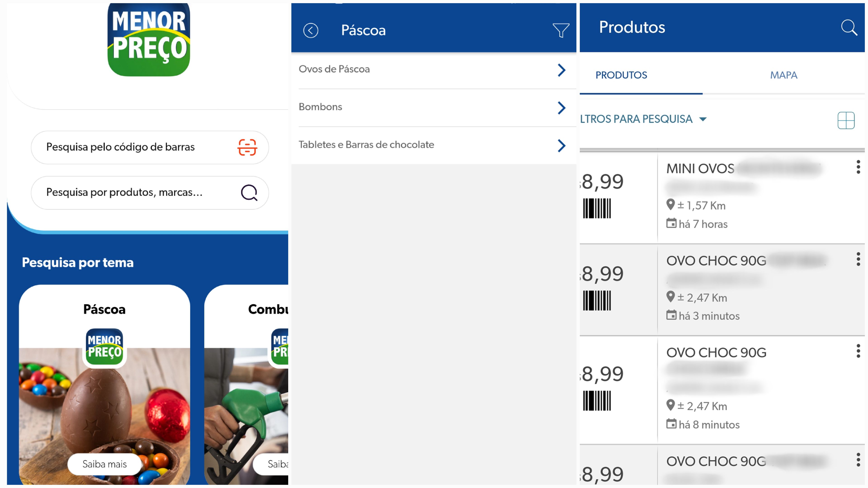Viewport: 868px width, 488px height.
Task: Open three-dot menu for the 3-minutes-ago OVO CHOC 90G item
Action: (858, 259)
